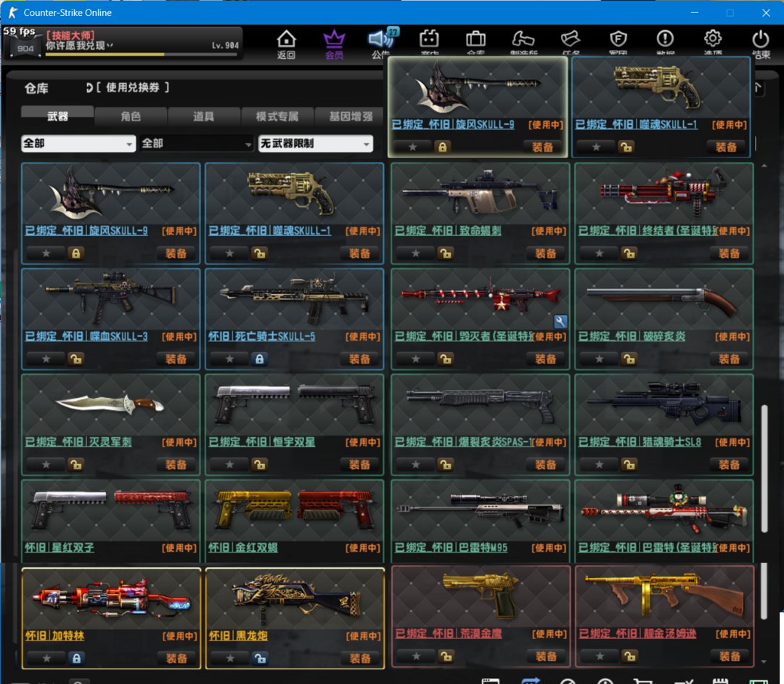Open the 巴雷特M95 weapon name link
Image resolution: width=784 pixels, height=684 pixels.
[x=451, y=547]
